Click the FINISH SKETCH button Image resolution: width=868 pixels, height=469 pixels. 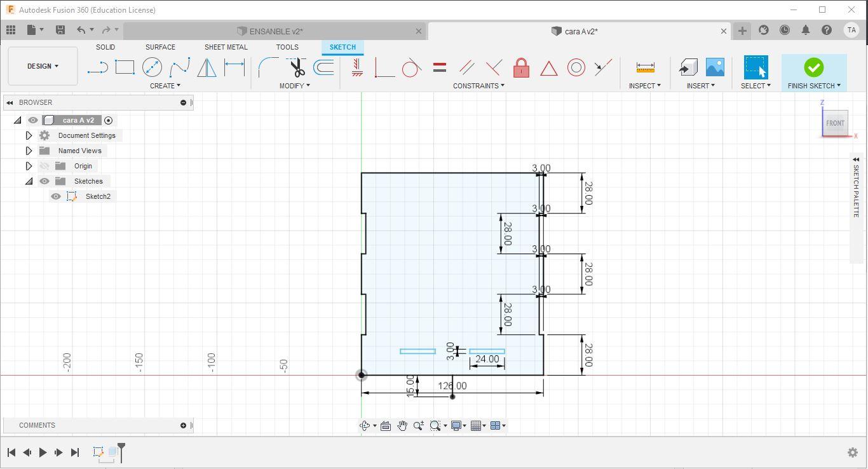pos(814,72)
